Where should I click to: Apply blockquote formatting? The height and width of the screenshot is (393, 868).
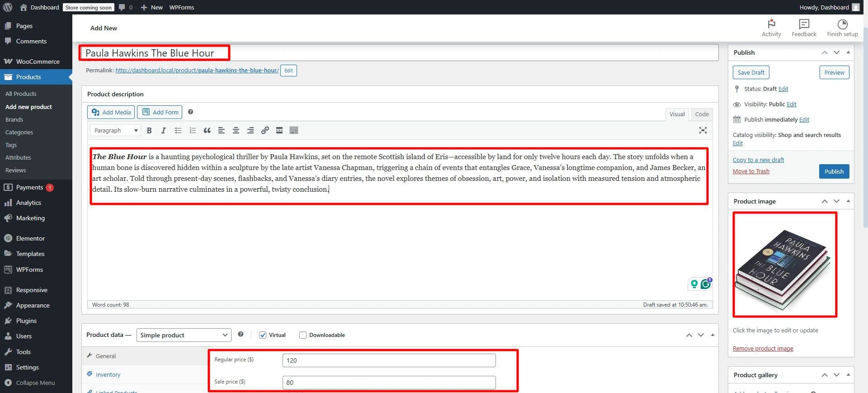[x=207, y=130]
